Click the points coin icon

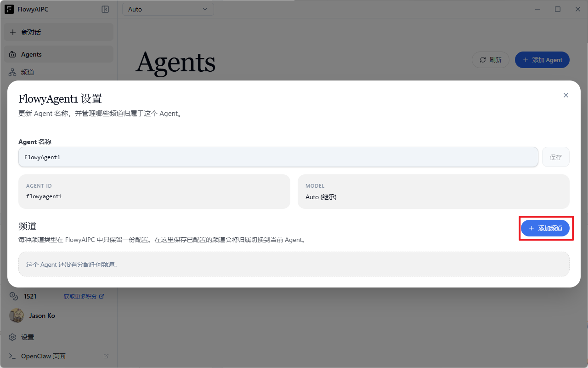pyautogui.click(x=13, y=296)
